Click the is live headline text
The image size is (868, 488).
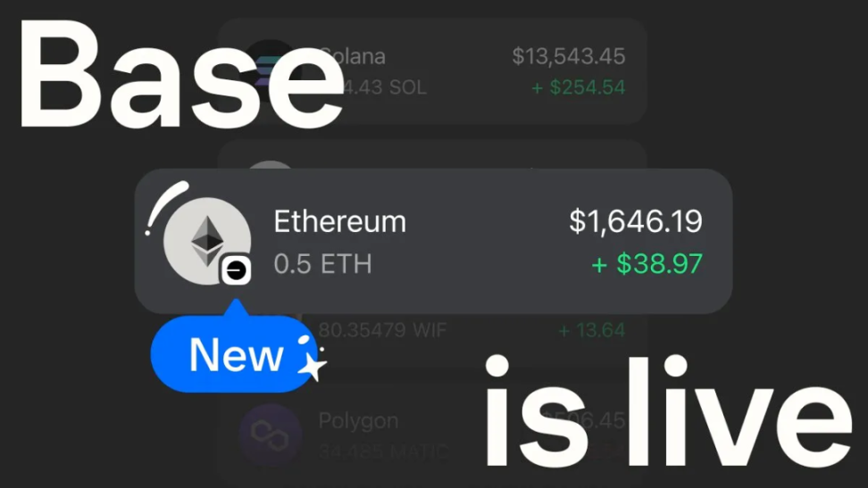(x=668, y=410)
